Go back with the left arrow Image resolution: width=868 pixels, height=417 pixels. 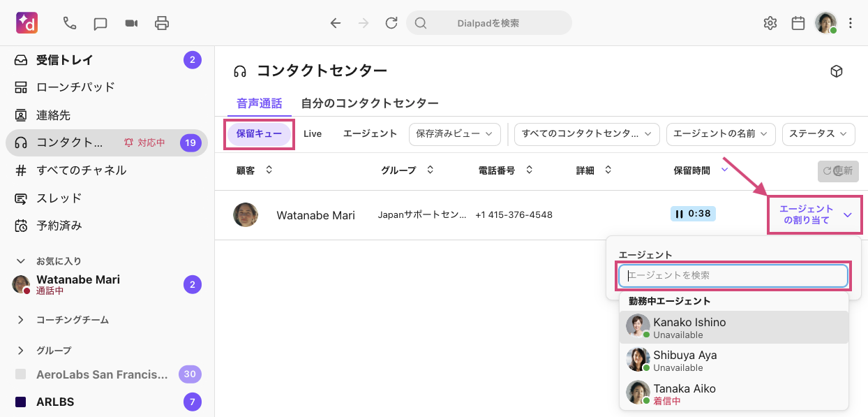pyautogui.click(x=336, y=23)
